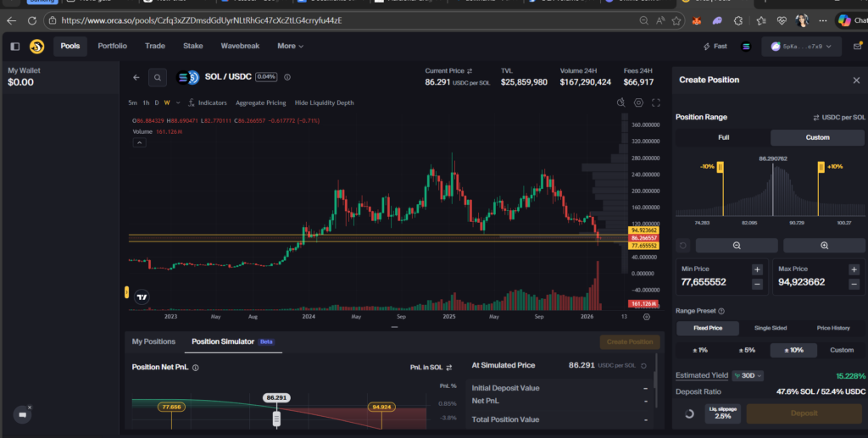
Task: Switch to My Positions tab
Action: tap(153, 341)
